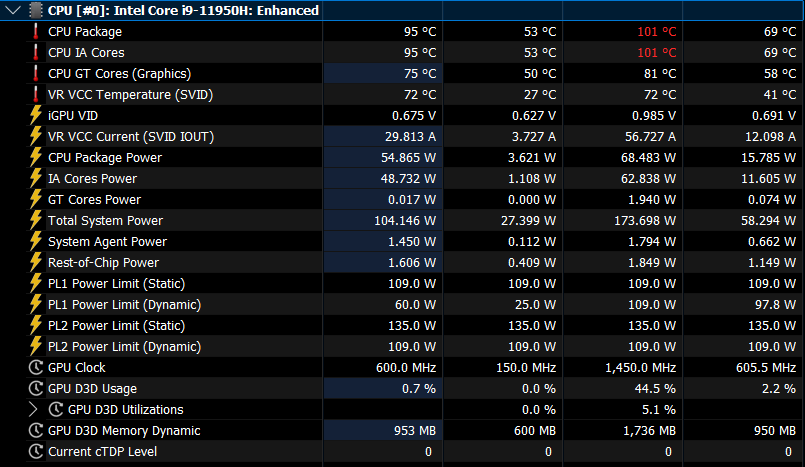
Task: Click the clock icon beside GPU D3D Usage
Action: [x=35, y=388]
